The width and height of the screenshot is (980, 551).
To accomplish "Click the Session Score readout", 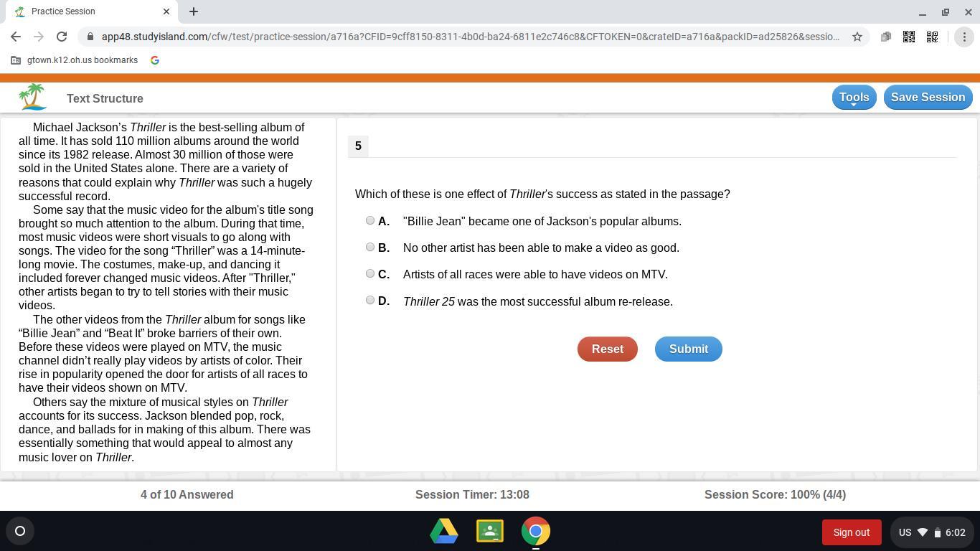I will click(775, 494).
